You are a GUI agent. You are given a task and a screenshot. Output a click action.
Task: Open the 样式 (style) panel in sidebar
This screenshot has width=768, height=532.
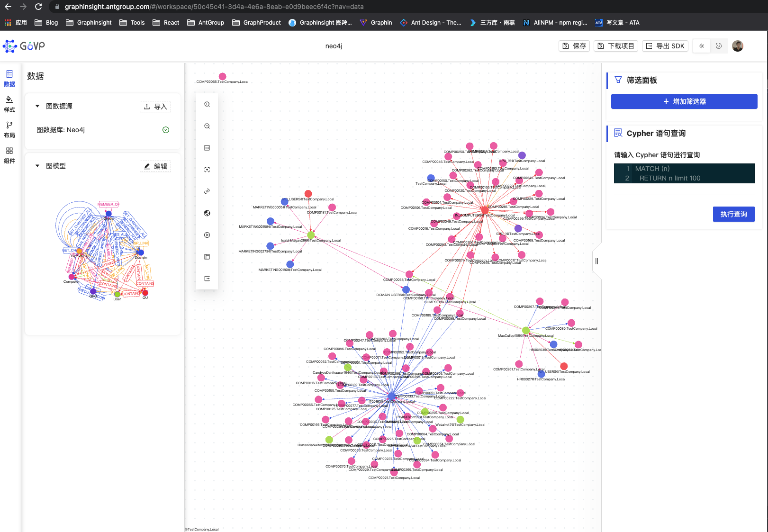click(9, 104)
